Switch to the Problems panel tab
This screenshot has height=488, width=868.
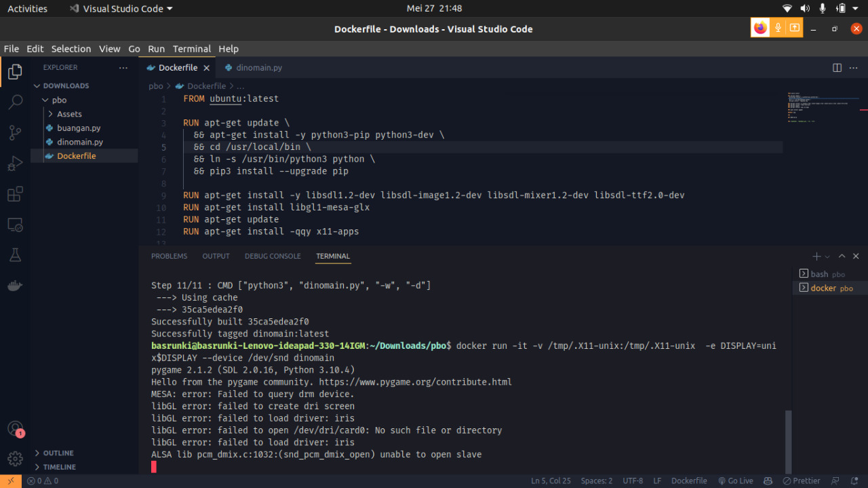pos(169,257)
